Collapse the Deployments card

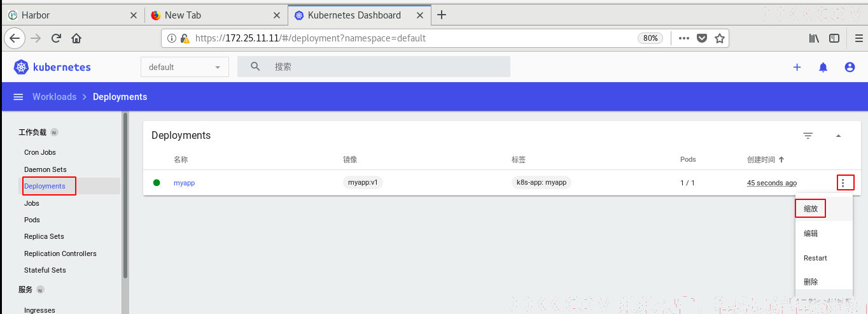pyautogui.click(x=838, y=136)
